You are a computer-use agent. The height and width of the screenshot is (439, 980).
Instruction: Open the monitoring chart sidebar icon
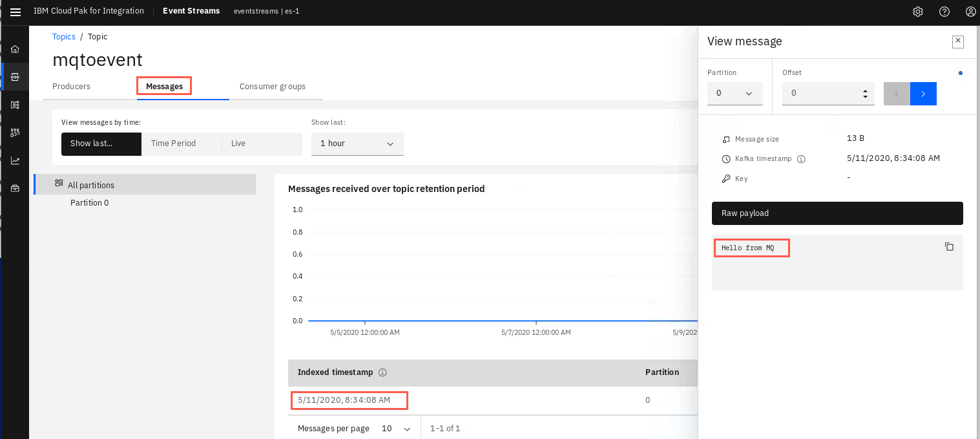[x=15, y=160]
